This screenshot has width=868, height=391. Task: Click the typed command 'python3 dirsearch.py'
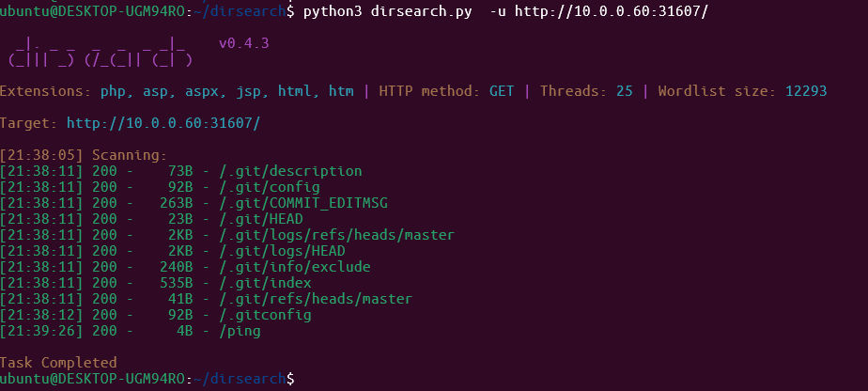click(x=387, y=12)
